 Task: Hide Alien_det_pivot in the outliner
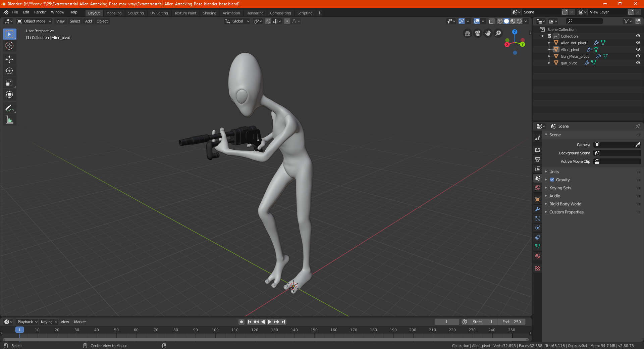click(638, 43)
